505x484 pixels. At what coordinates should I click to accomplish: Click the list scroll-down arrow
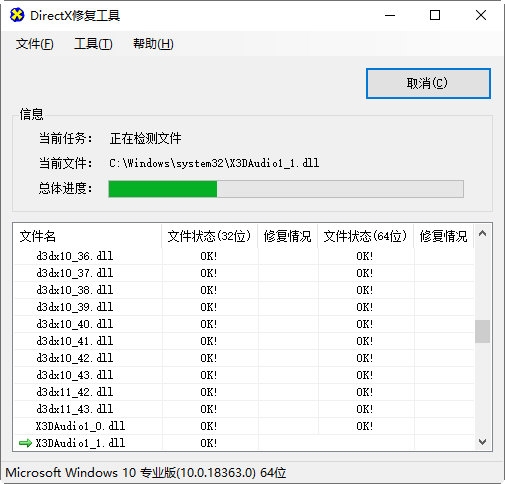click(482, 442)
